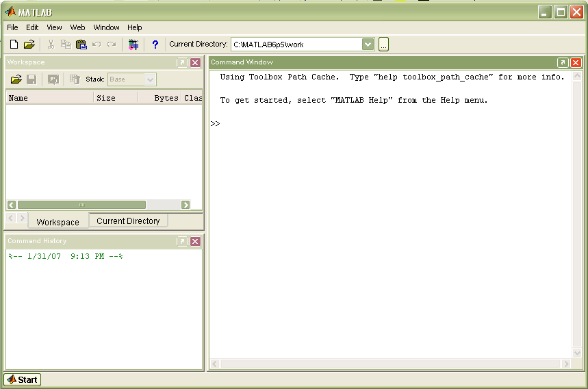Click the Undo arrow icon

tap(97, 45)
